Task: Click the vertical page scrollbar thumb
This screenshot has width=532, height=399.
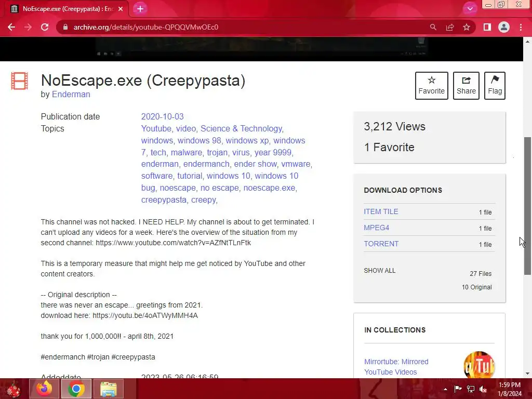Action: point(528,206)
